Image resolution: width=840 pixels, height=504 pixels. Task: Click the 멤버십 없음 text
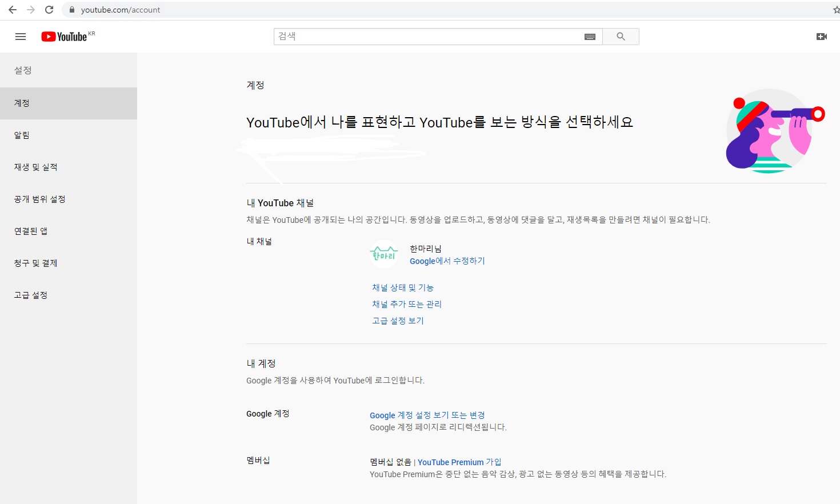click(x=390, y=462)
